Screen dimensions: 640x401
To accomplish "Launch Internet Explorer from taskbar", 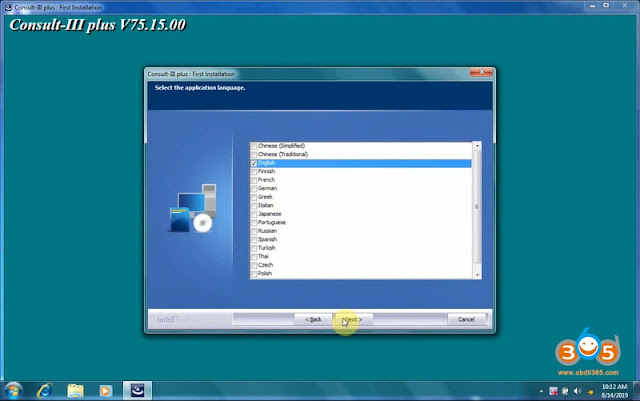I will (44, 391).
